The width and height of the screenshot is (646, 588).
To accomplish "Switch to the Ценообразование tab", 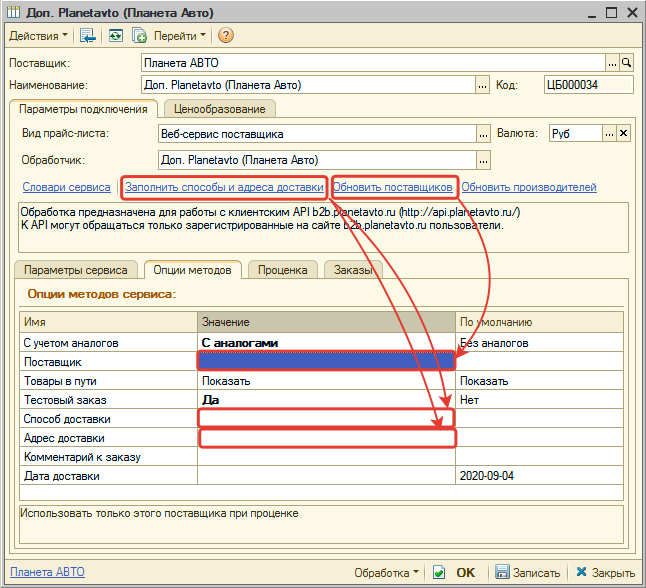I will [x=220, y=109].
